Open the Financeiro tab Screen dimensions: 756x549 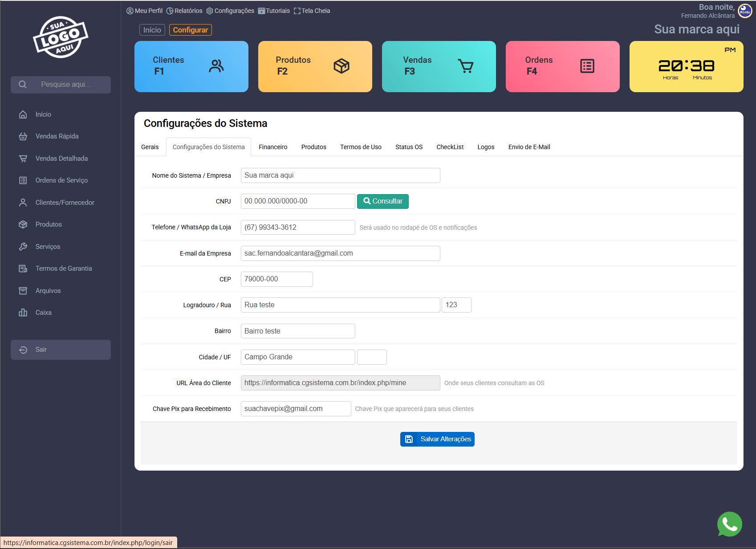(x=273, y=147)
